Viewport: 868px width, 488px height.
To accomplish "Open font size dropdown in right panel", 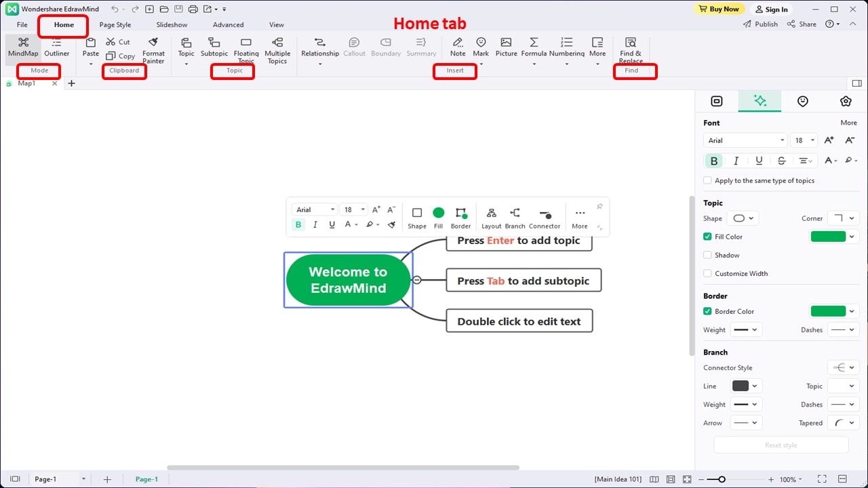I will 804,140.
